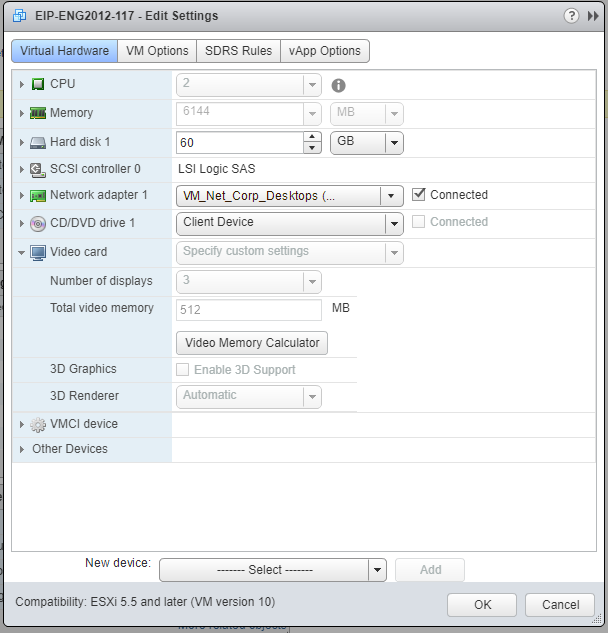Click the CD/DVD drive 1 disc icon

(x=38, y=224)
